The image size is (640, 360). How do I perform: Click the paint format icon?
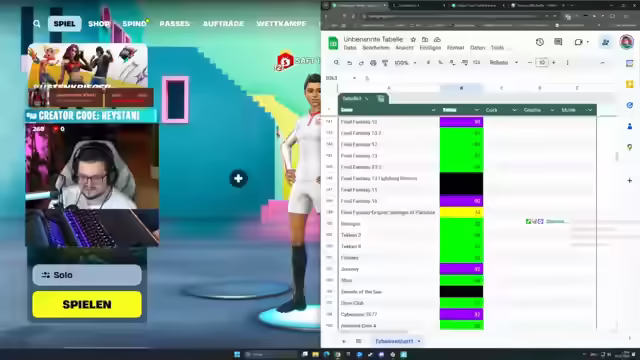pos(385,63)
